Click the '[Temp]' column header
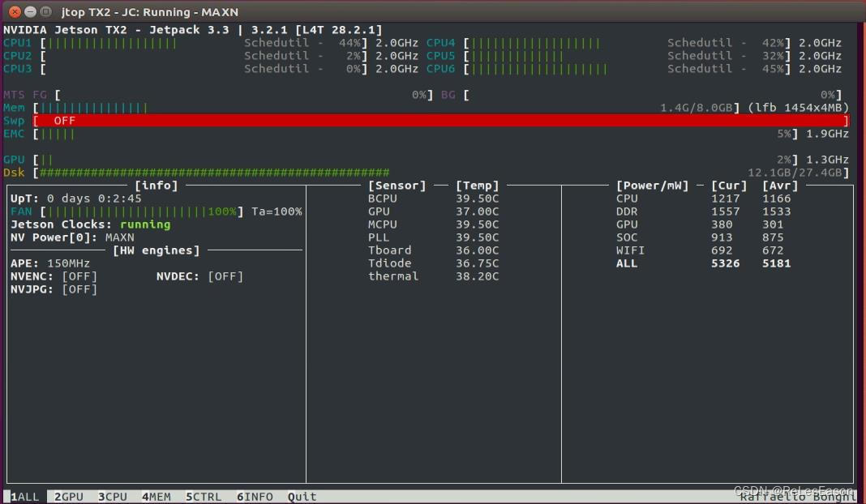The image size is (866, 504). (477, 186)
